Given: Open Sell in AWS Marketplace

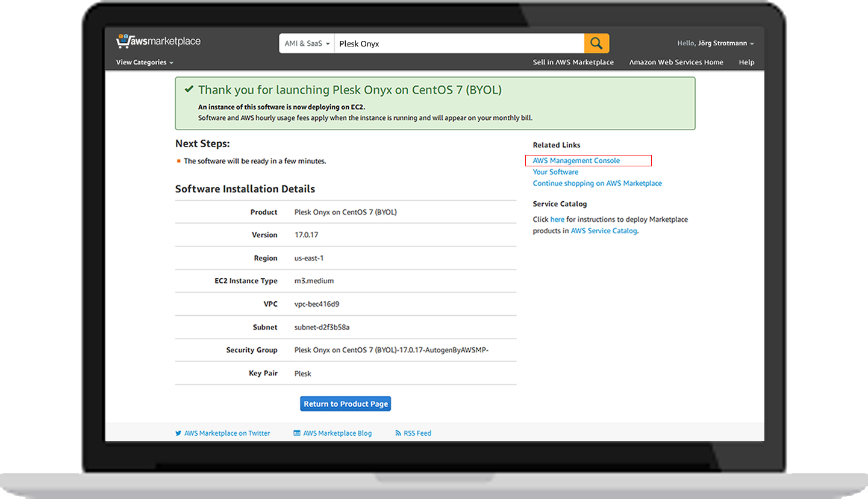Looking at the screenshot, I should click(573, 62).
